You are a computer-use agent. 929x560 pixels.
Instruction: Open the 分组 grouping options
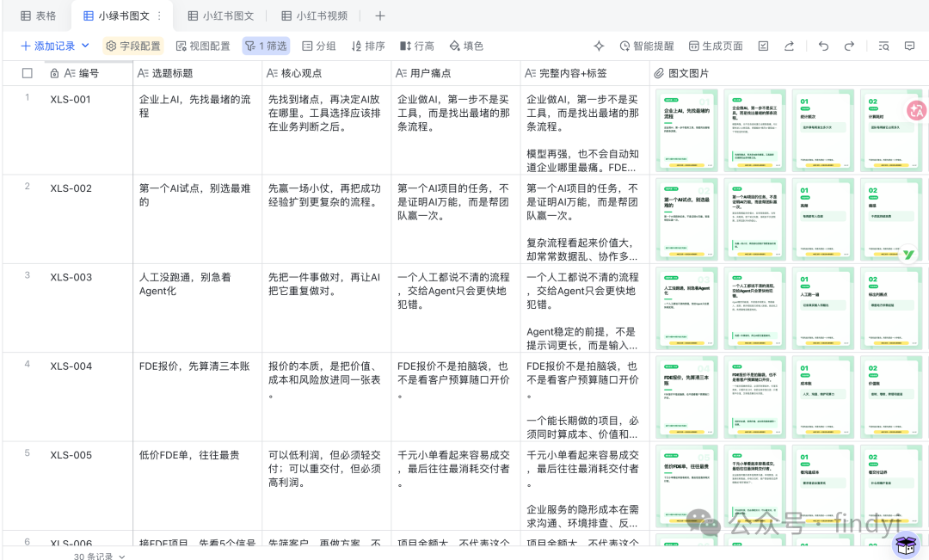point(319,46)
